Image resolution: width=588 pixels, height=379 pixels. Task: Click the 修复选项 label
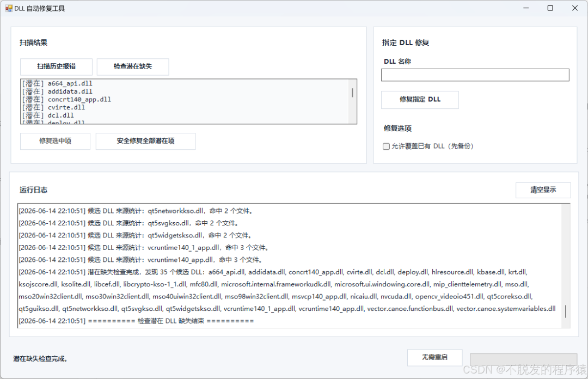pos(397,129)
